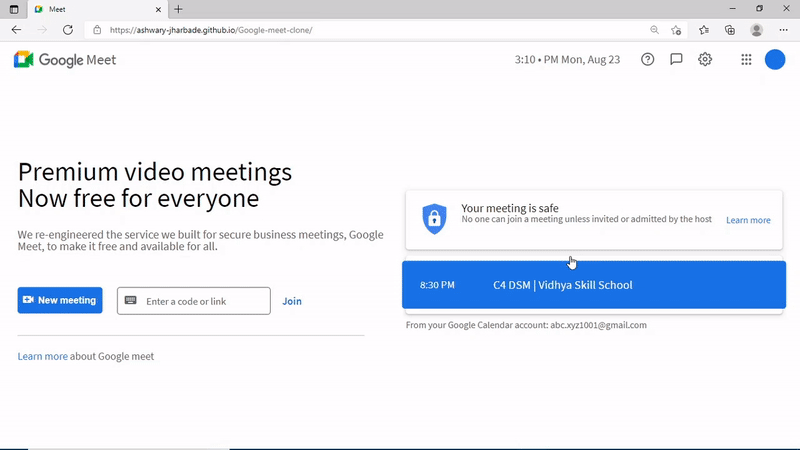Open the Google apps grid icon
This screenshot has height=450, width=800.
click(746, 60)
